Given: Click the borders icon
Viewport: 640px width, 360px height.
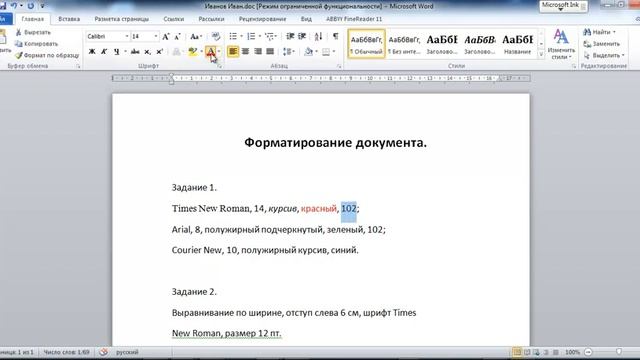Looking at the screenshot, I should tap(326, 51).
